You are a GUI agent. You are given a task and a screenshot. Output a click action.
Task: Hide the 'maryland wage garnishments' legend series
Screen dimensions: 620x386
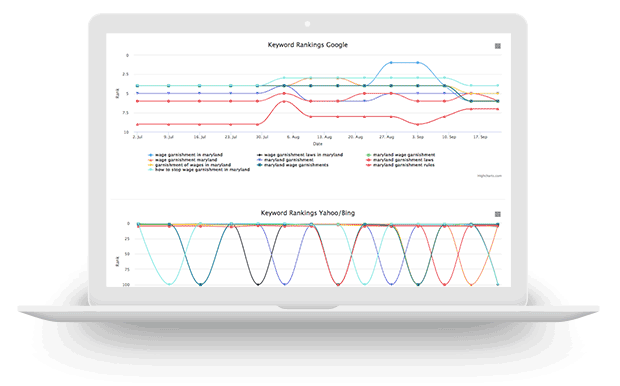[x=293, y=165]
